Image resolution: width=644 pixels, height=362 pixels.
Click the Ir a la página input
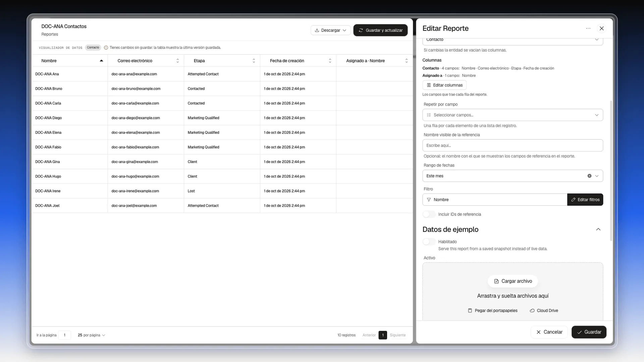pos(64,335)
